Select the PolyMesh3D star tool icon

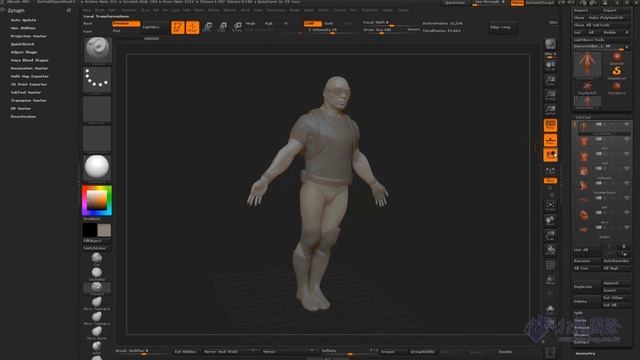(587, 87)
